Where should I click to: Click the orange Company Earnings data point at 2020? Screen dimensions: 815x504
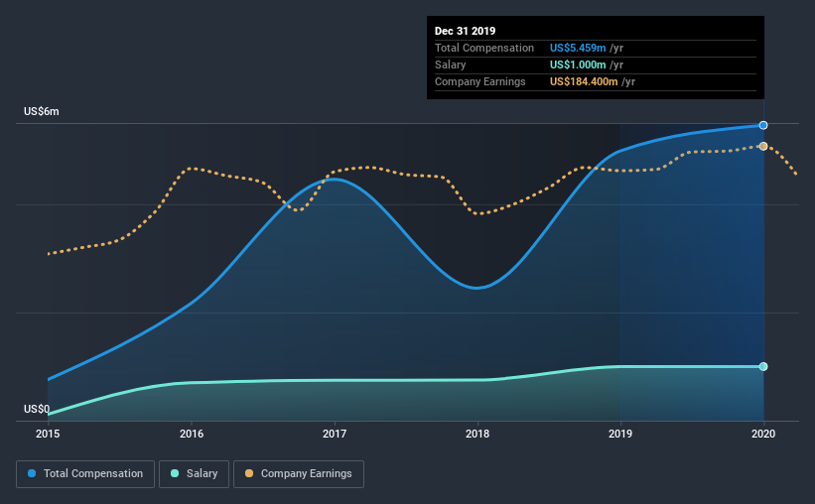click(x=763, y=147)
